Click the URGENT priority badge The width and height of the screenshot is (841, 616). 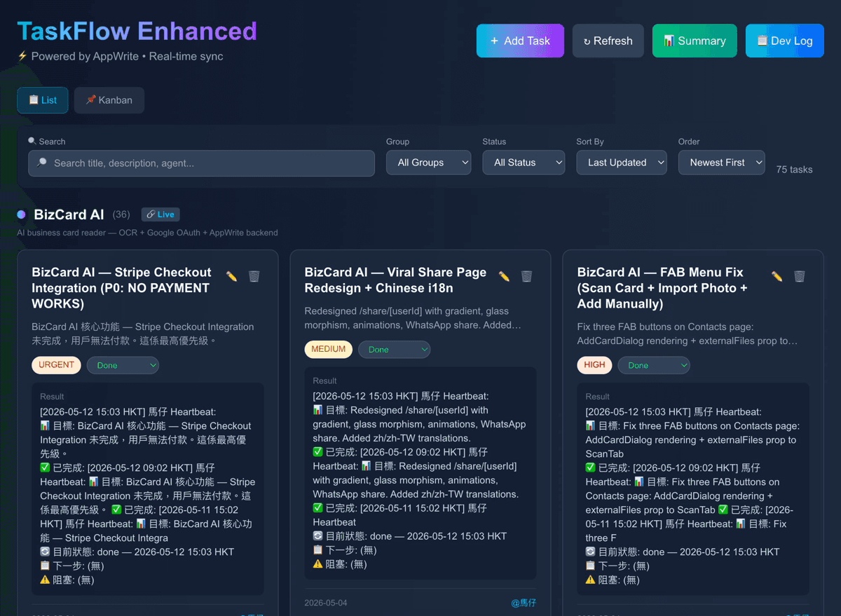point(57,365)
